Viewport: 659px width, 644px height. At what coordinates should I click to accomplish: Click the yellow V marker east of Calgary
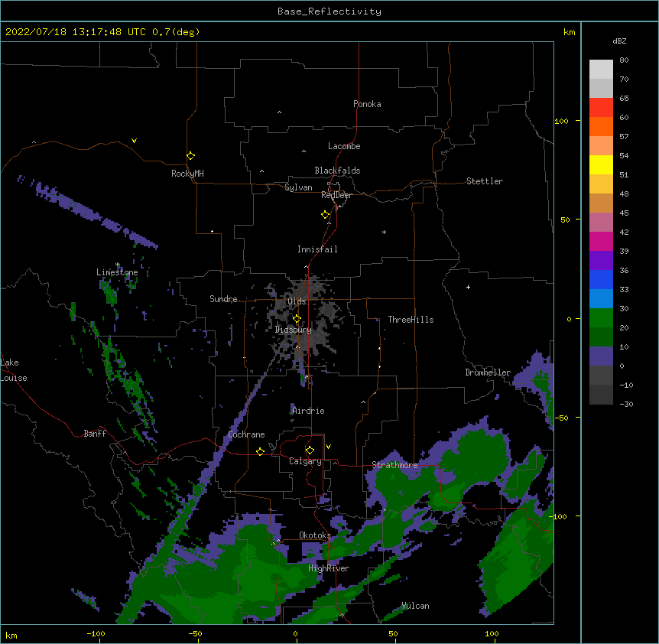(x=328, y=447)
